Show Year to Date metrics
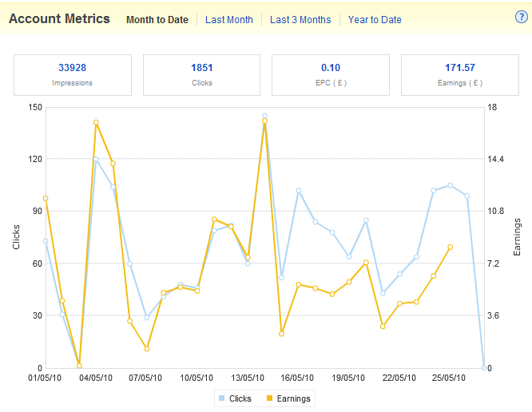 (375, 20)
